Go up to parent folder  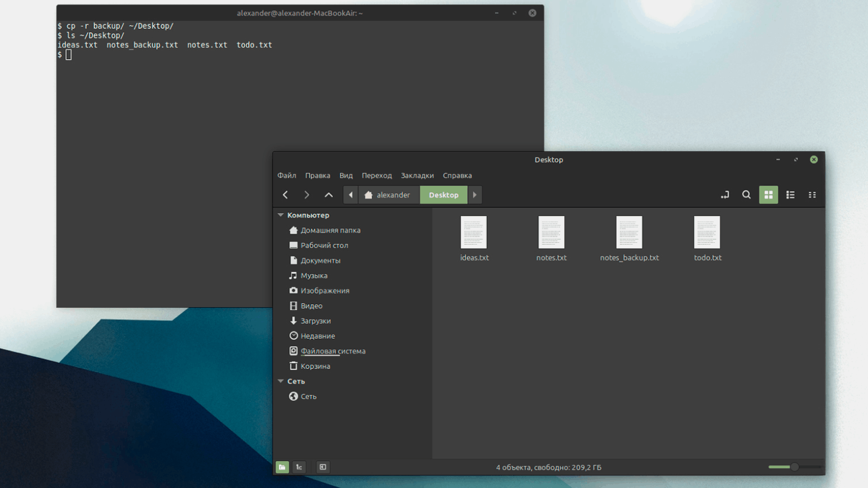pyautogui.click(x=329, y=195)
